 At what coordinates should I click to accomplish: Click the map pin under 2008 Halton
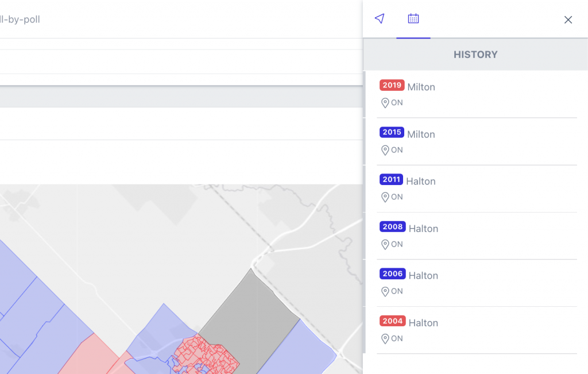pyautogui.click(x=385, y=244)
